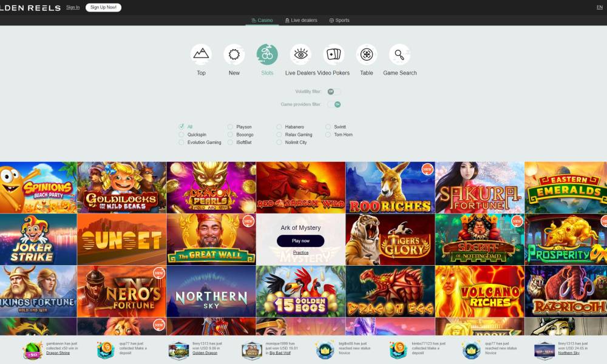Click the Big Bad Wolf ticker game icon
Screen dimensions: 607x364
[x=252, y=351]
